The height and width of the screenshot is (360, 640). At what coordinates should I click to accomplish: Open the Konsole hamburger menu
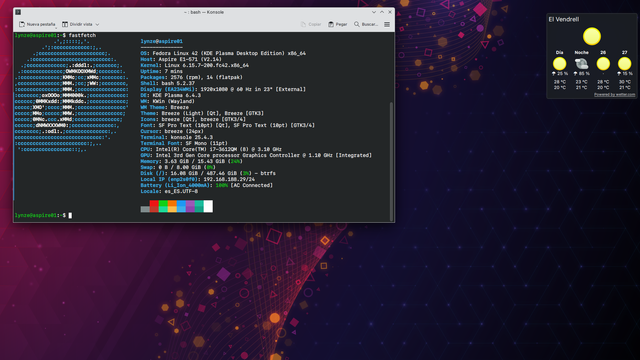pyautogui.click(x=387, y=24)
